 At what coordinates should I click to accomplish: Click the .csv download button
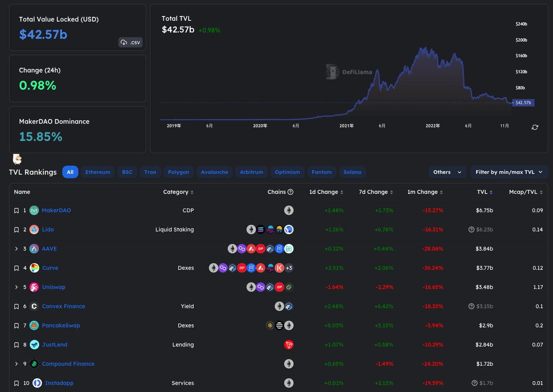click(130, 42)
